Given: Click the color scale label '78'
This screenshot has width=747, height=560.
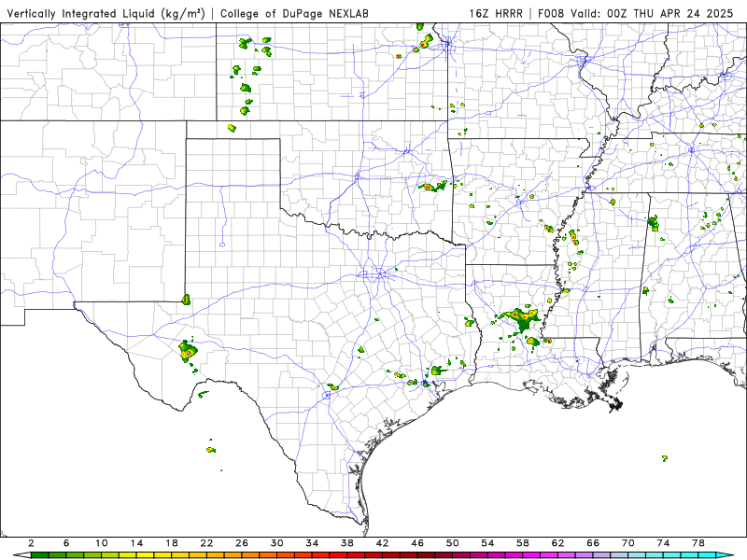Looking at the screenshot, I should coord(698,543).
